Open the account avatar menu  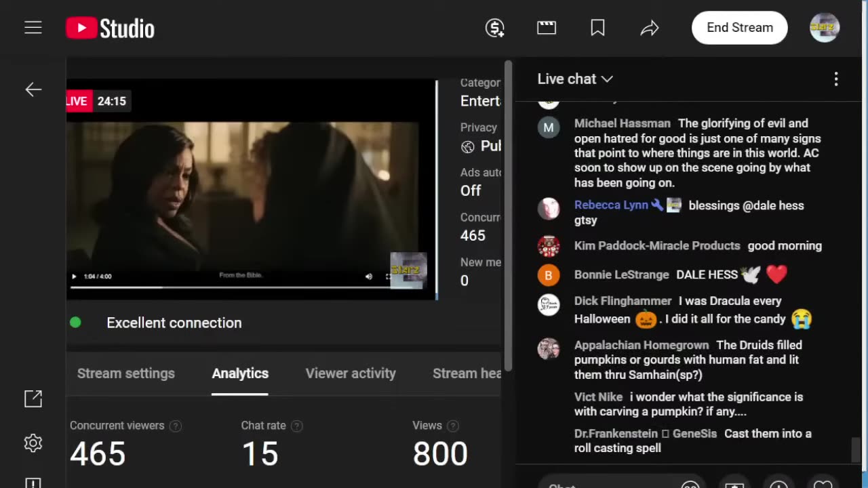[825, 28]
